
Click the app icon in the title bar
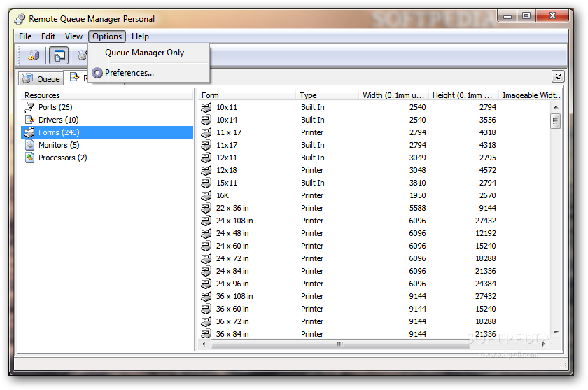[20, 19]
